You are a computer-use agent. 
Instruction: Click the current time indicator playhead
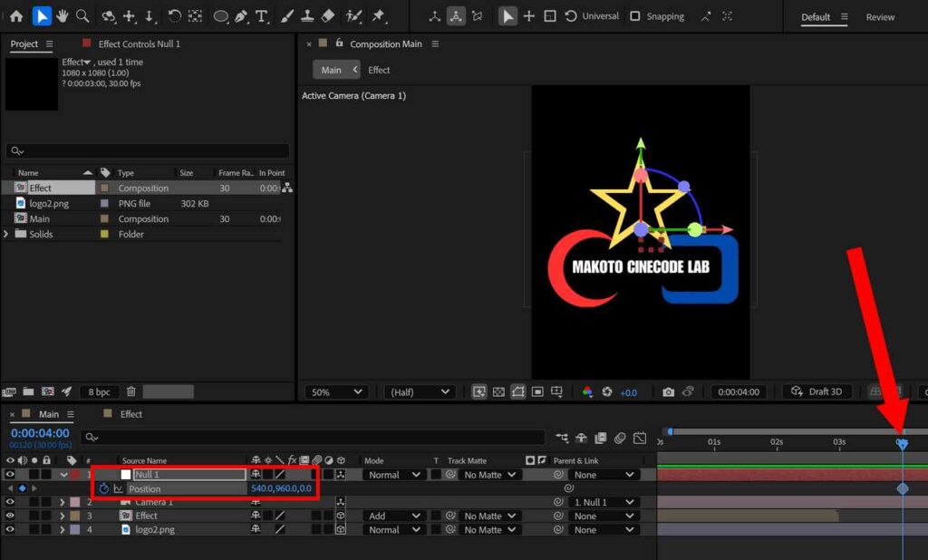point(902,443)
